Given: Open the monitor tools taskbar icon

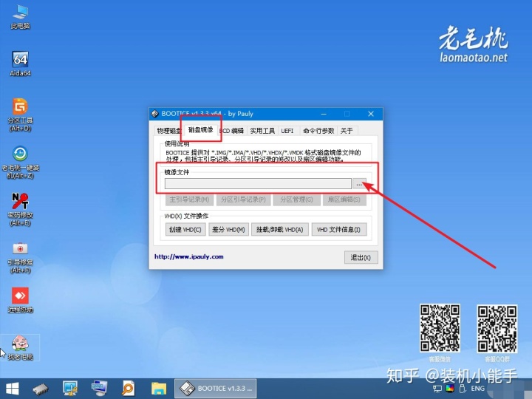Looking at the screenshot, I should click(70, 389).
